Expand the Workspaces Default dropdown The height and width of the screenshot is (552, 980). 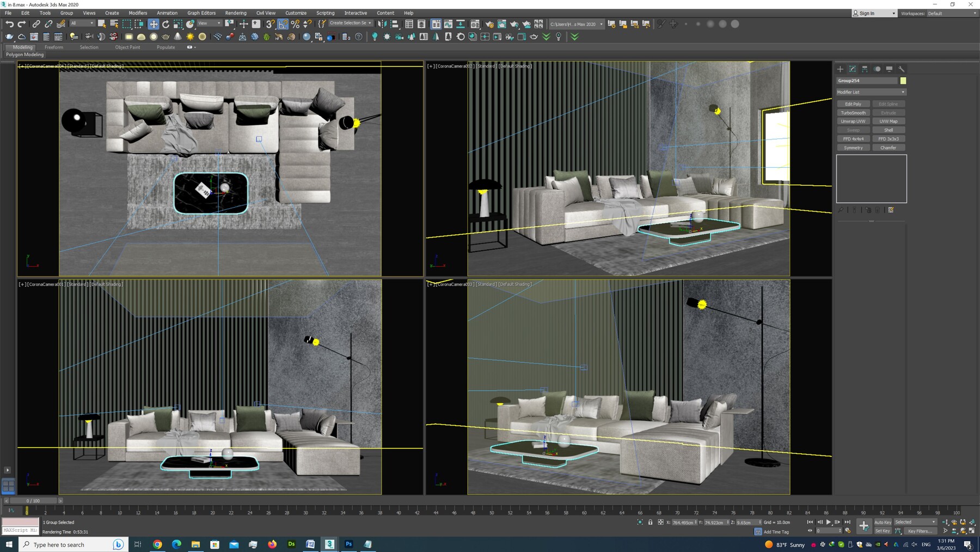(x=952, y=14)
